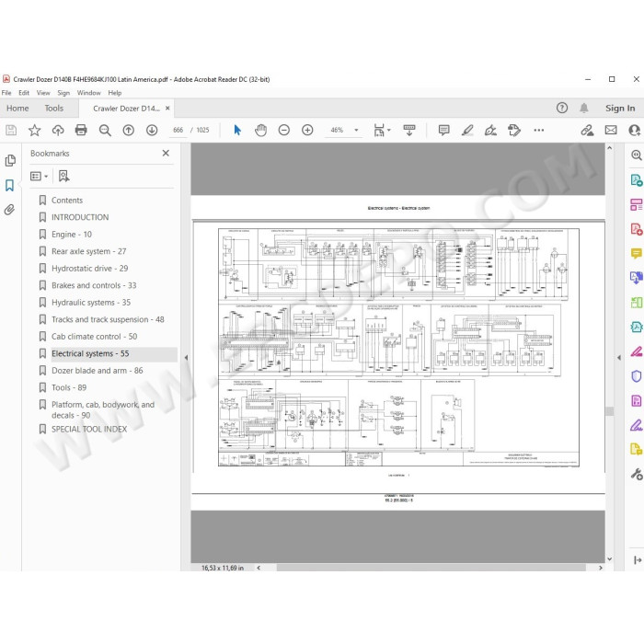
Task: Upload the file to cloud storage
Action: 58,131
